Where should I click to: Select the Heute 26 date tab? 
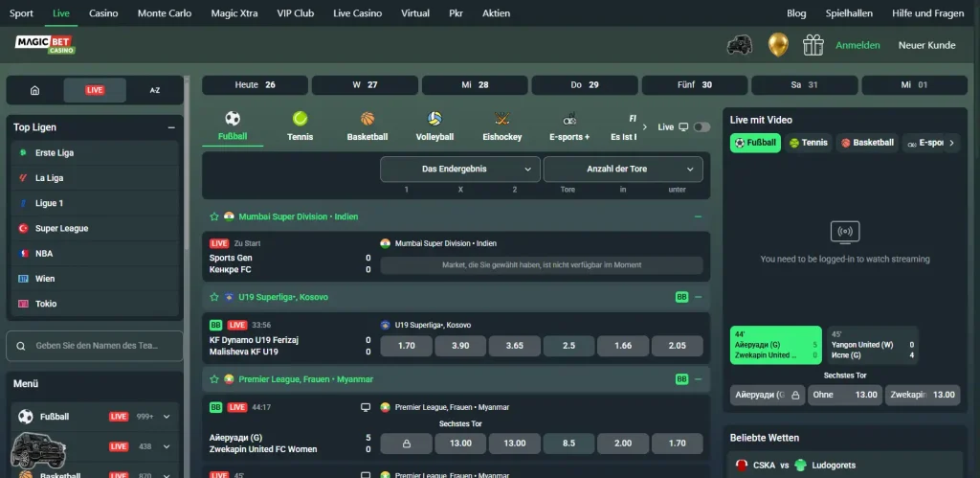(255, 85)
